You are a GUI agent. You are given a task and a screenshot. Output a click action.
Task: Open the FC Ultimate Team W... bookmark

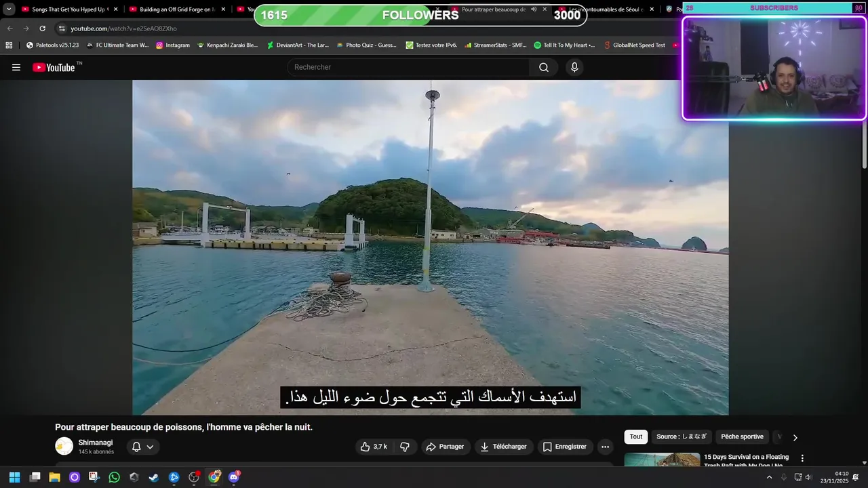coord(117,45)
